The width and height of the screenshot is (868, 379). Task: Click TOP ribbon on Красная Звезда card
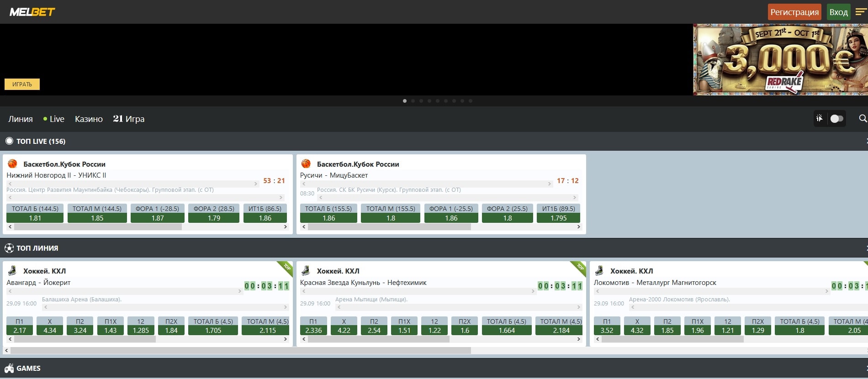pyautogui.click(x=579, y=268)
